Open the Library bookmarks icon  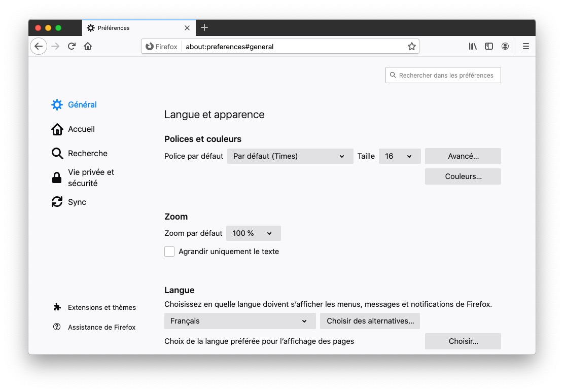[473, 46]
